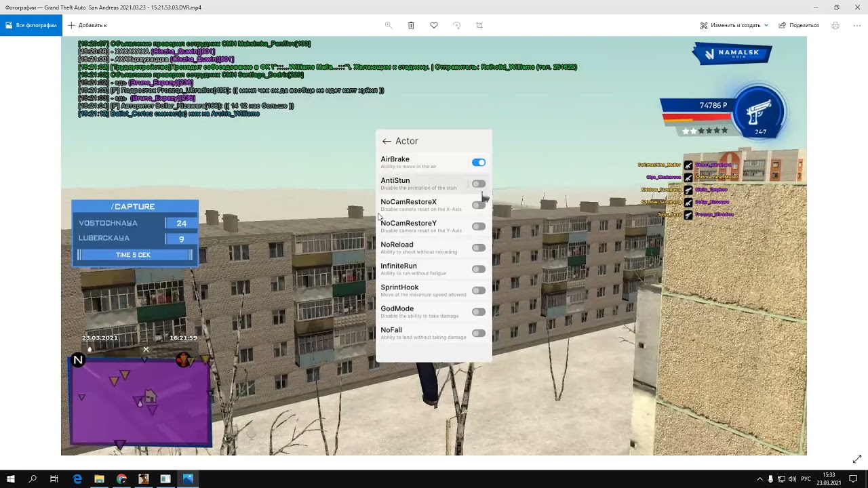Screen dimensions: 868x488
Task: Show hidden tray icons with the chevron
Action: pos(759,479)
